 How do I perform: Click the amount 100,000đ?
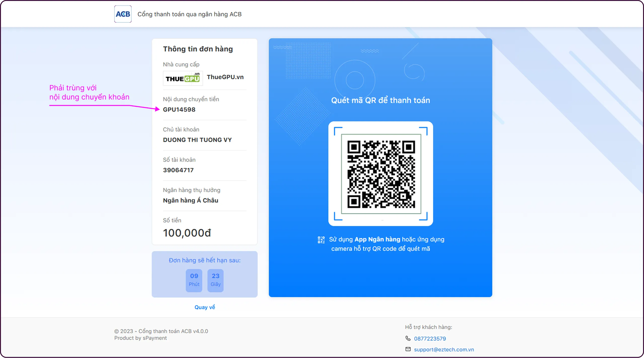pos(187,233)
